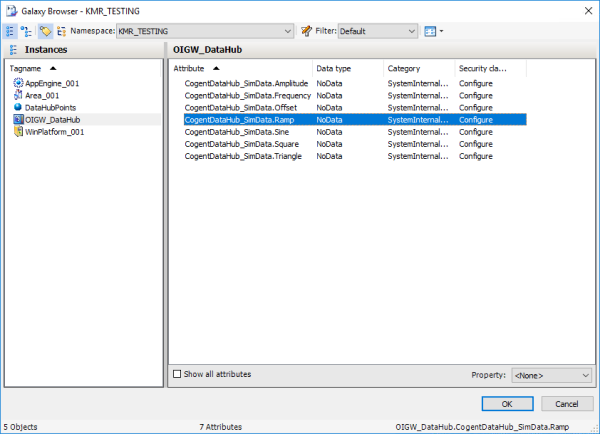The width and height of the screenshot is (600, 434).
Task: Click the DataHubPoints blue sphere icon
Action: (18, 107)
